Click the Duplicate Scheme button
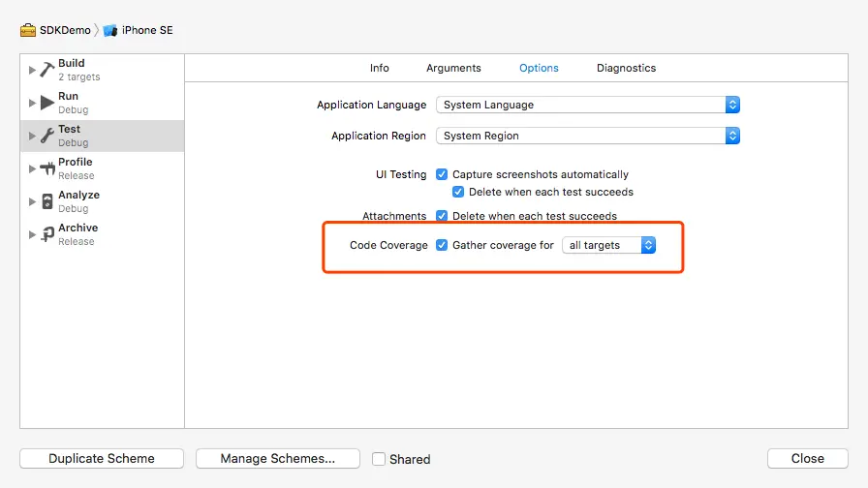This screenshot has height=488, width=868. coord(102,459)
